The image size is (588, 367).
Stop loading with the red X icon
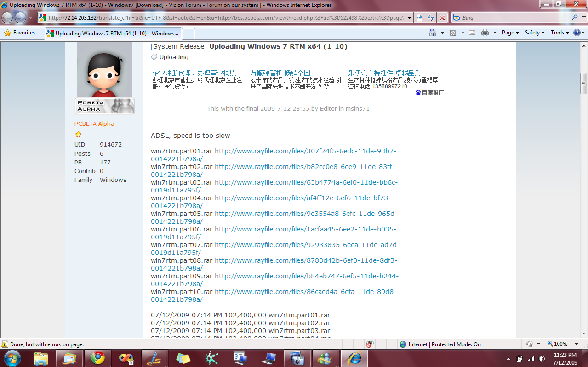(x=442, y=18)
